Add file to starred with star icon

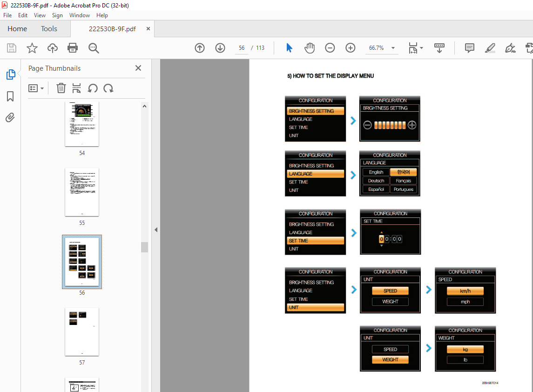[32, 48]
